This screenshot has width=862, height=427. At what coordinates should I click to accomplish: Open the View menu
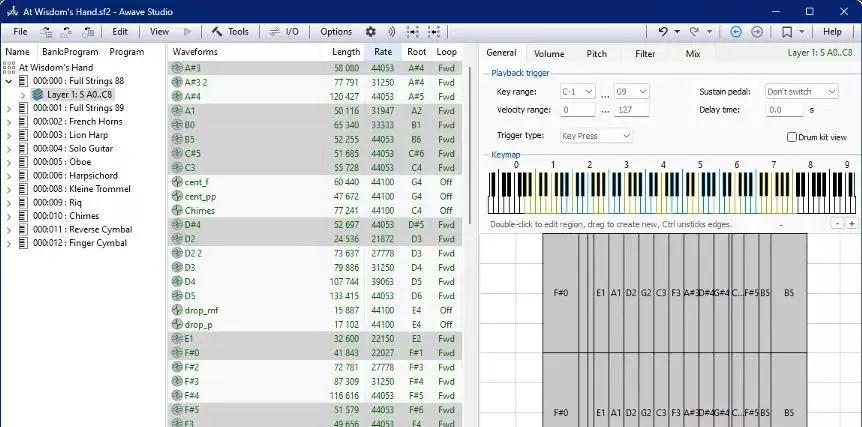click(159, 32)
